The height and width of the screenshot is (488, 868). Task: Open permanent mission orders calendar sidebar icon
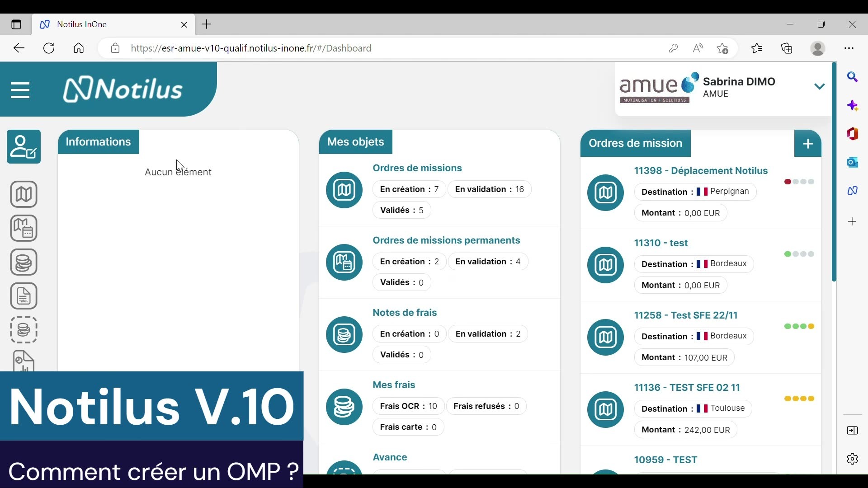click(x=24, y=228)
